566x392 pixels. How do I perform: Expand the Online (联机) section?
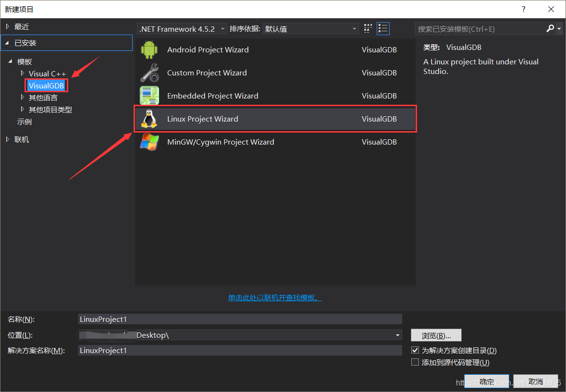(x=8, y=139)
